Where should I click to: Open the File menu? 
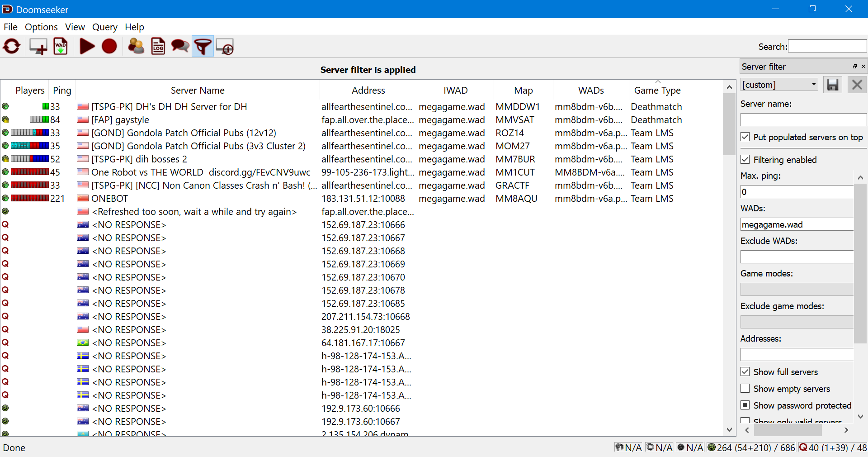click(x=10, y=27)
